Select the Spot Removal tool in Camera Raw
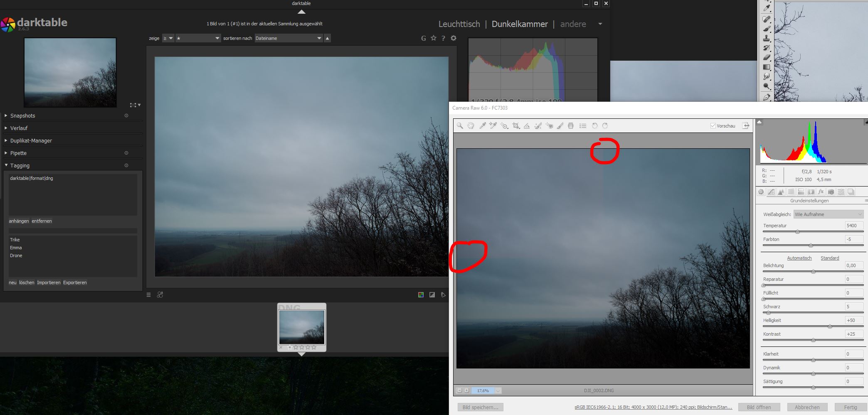868x415 pixels. [538, 125]
